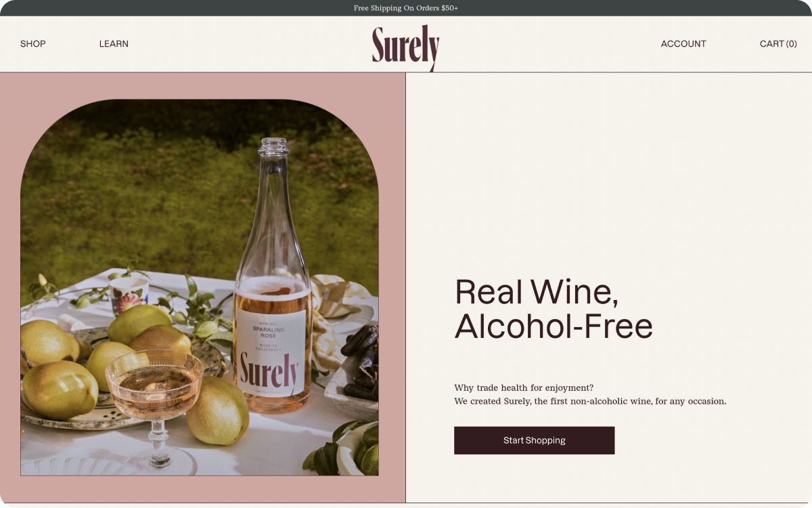Click the 'We created Surely' description line
This screenshot has width=812, height=508.
point(590,401)
